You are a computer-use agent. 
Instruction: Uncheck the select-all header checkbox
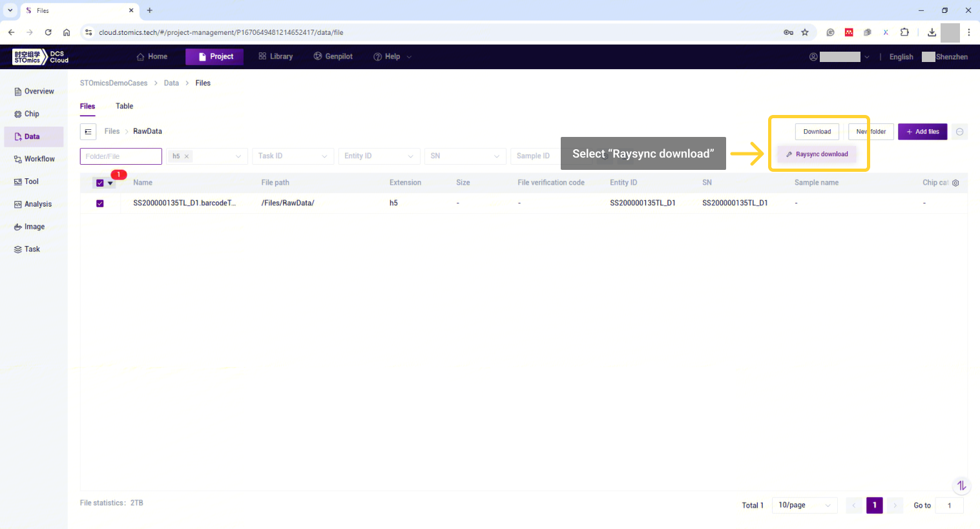[99, 183]
